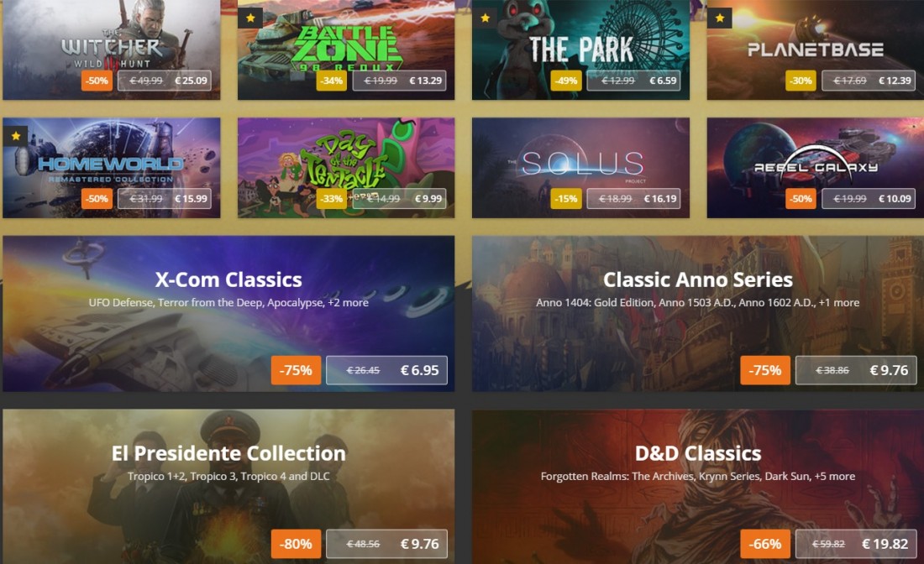Click the €12.39 price on Planetbase
Screen dimensions: 924x564
pyautogui.click(x=869, y=81)
